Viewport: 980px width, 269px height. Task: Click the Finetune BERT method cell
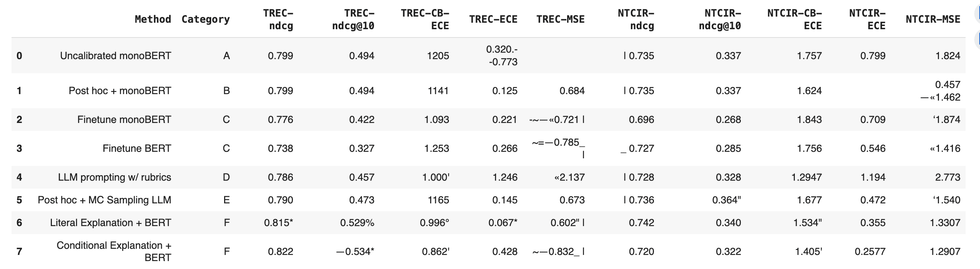(x=137, y=148)
